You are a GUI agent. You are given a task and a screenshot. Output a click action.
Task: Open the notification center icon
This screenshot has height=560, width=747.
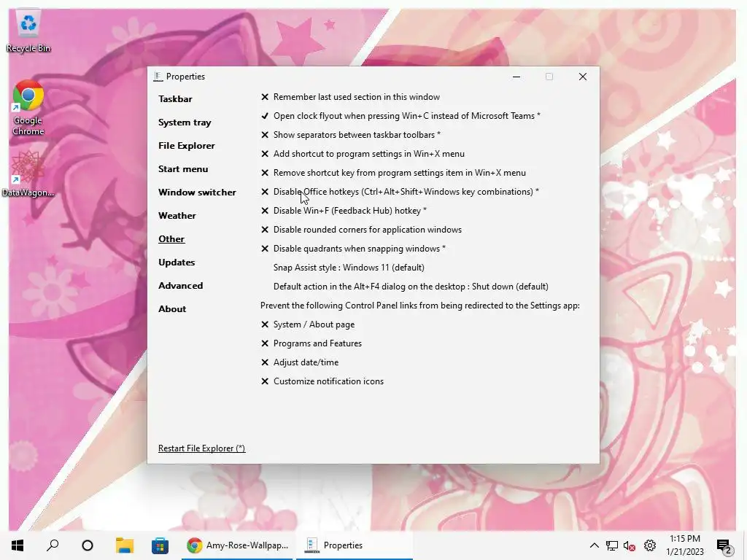click(724, 546)
